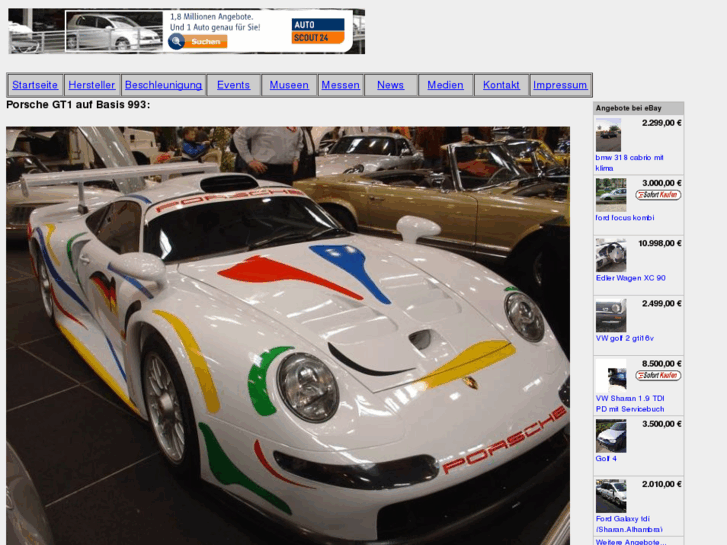This screenshot has height=545, width=727.
Task: Click the VW golf 2 thumbnail
Action: click(611, 315)
